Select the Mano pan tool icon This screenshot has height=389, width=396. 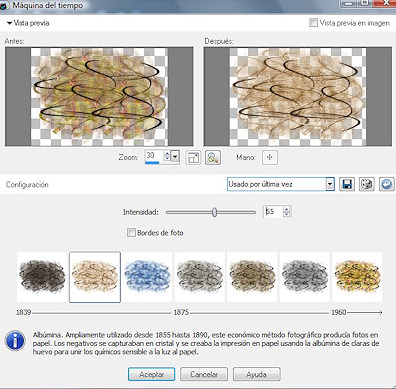pyautogui.click(x=270, y=157)
